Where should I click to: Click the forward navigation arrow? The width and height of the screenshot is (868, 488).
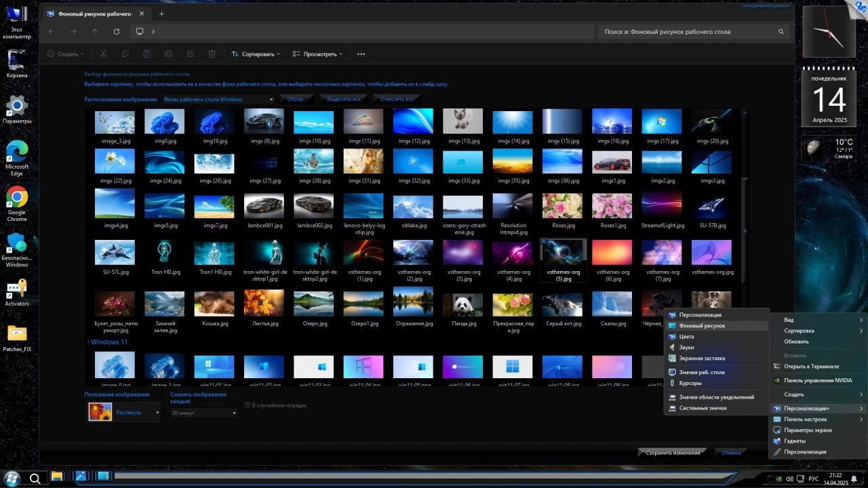pos(73,31)
